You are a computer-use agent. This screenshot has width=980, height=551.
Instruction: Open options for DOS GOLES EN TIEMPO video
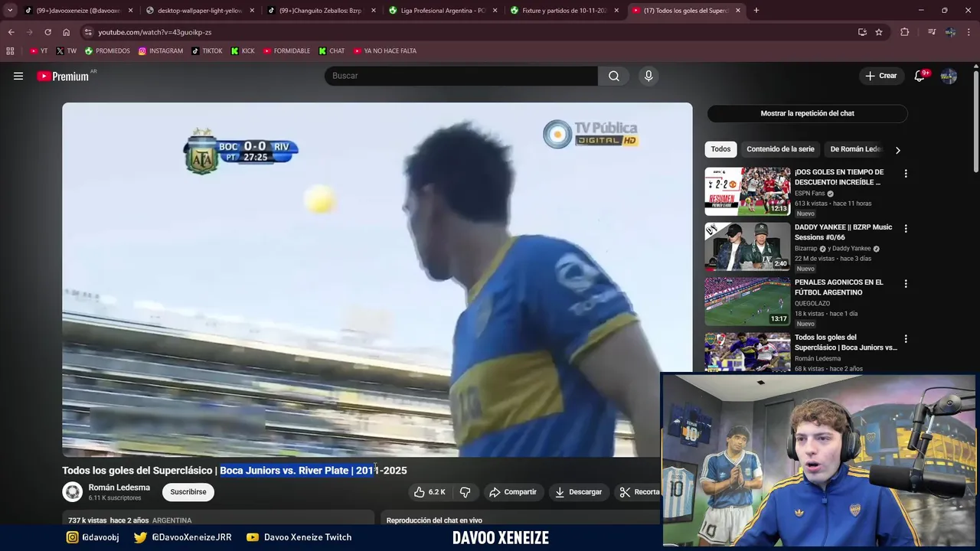coord(906,174)
